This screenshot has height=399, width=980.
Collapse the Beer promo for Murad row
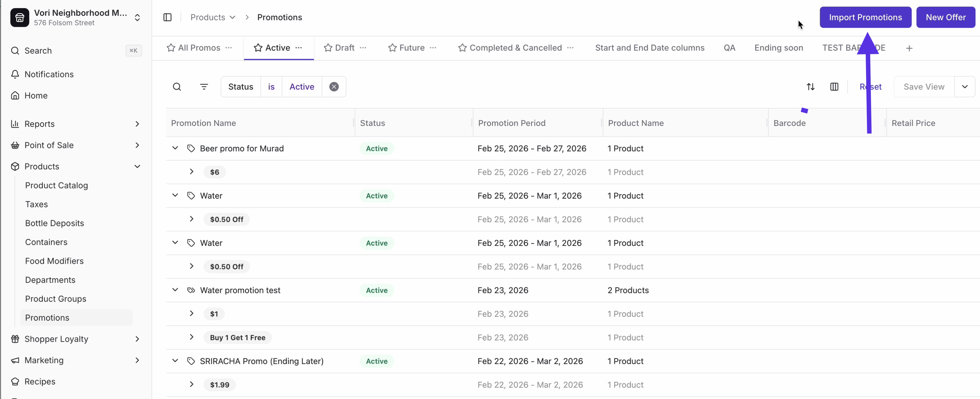(175, 148)
